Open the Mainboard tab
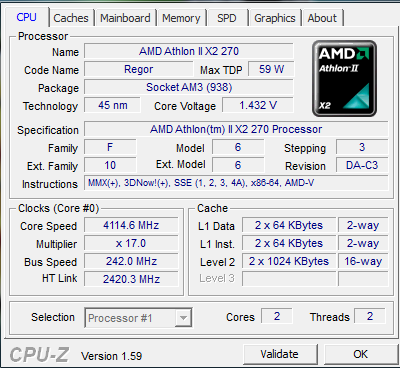This screenshot has width=400, height=368. point(125,18)
